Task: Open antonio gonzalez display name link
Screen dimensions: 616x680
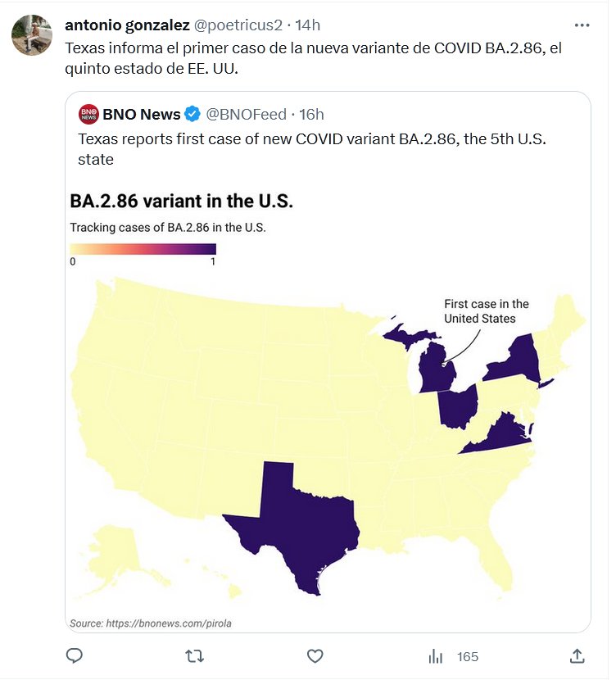Action: pos(127,25)
